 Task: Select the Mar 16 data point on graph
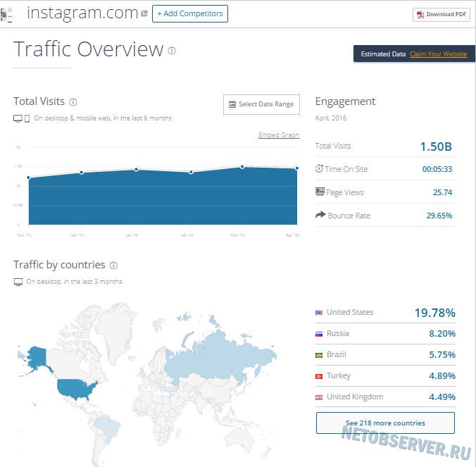click(242, 167)
